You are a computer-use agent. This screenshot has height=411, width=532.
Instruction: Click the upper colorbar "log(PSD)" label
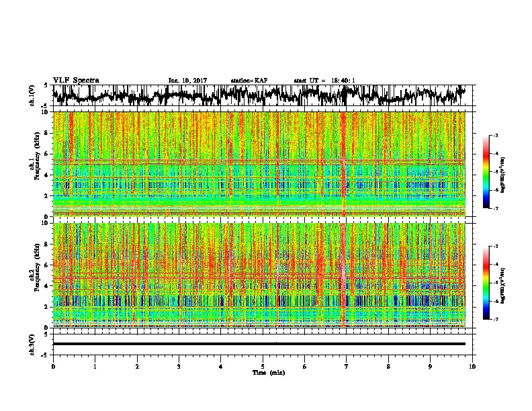coord(503,175)
